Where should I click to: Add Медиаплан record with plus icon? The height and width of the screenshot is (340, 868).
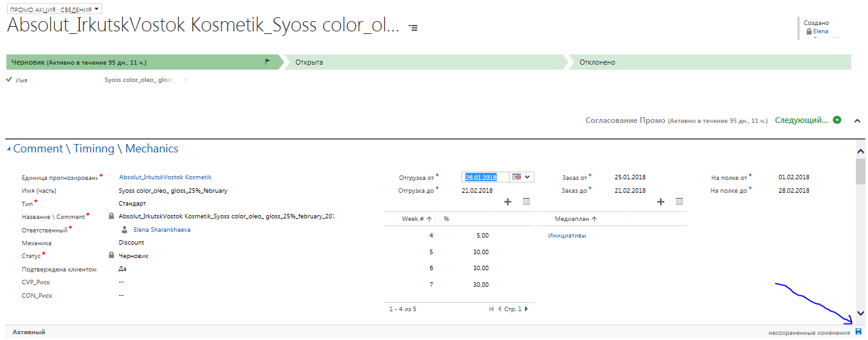(x=661, y=202)
